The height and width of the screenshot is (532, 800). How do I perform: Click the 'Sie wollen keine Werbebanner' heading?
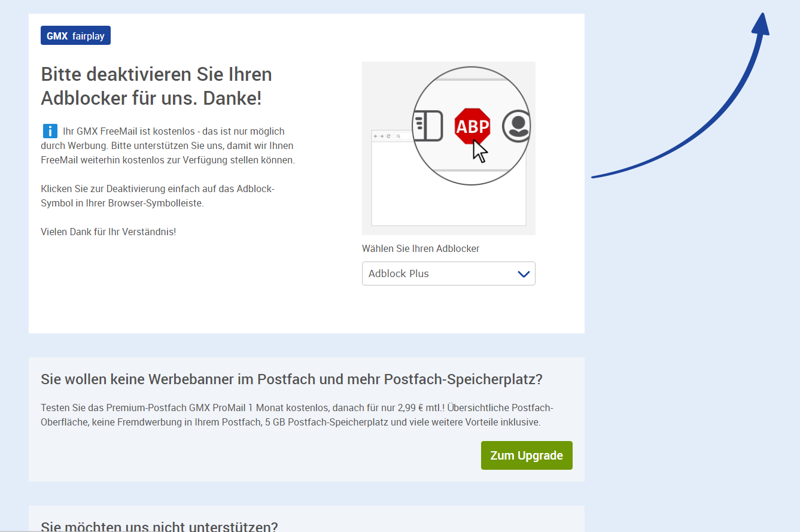(291, 379)
